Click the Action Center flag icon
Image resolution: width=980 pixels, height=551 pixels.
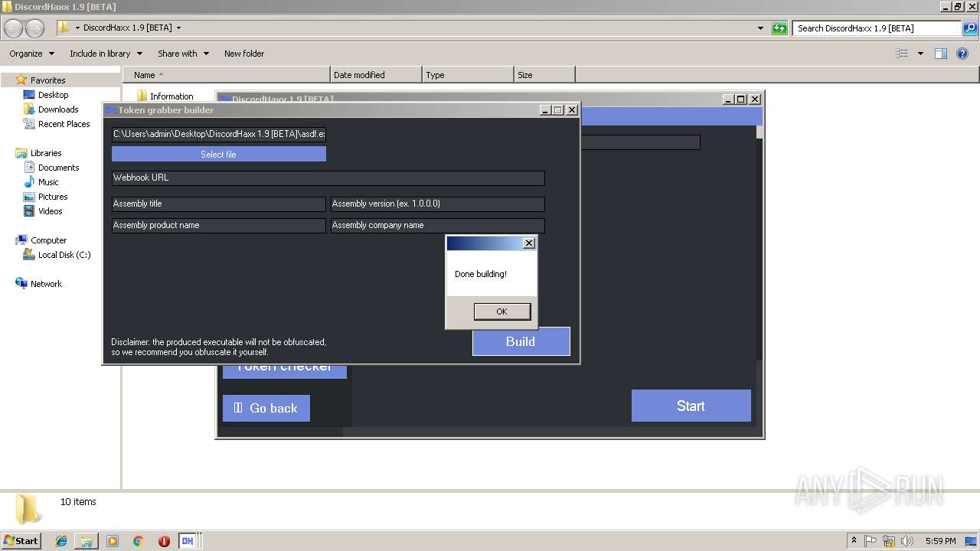point(871,541)
